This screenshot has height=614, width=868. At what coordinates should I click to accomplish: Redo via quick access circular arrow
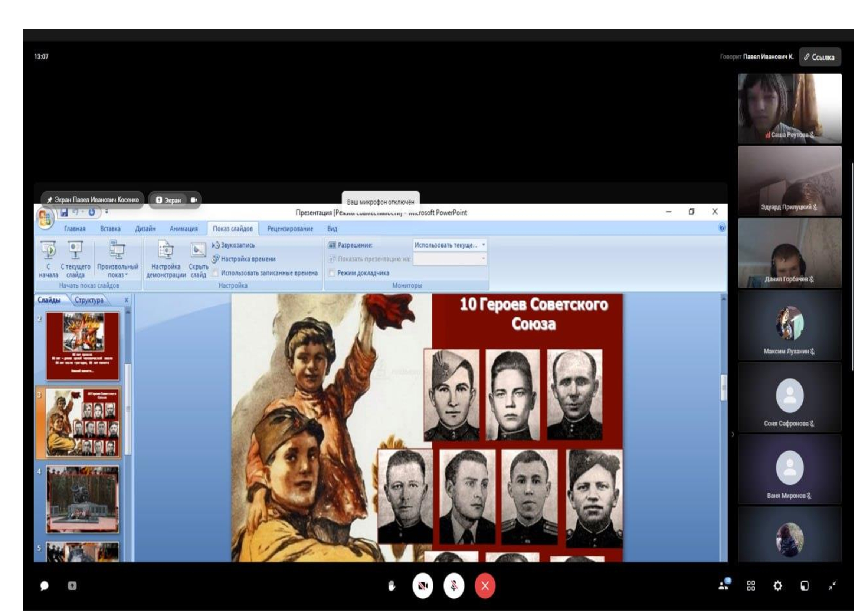(x=92, y=212)
